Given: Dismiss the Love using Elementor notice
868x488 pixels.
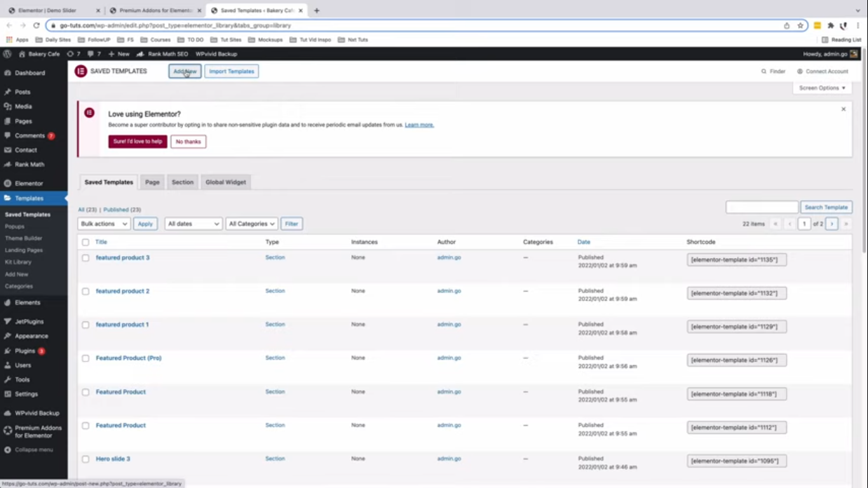Looking at the screenshot, I should 843,109.
